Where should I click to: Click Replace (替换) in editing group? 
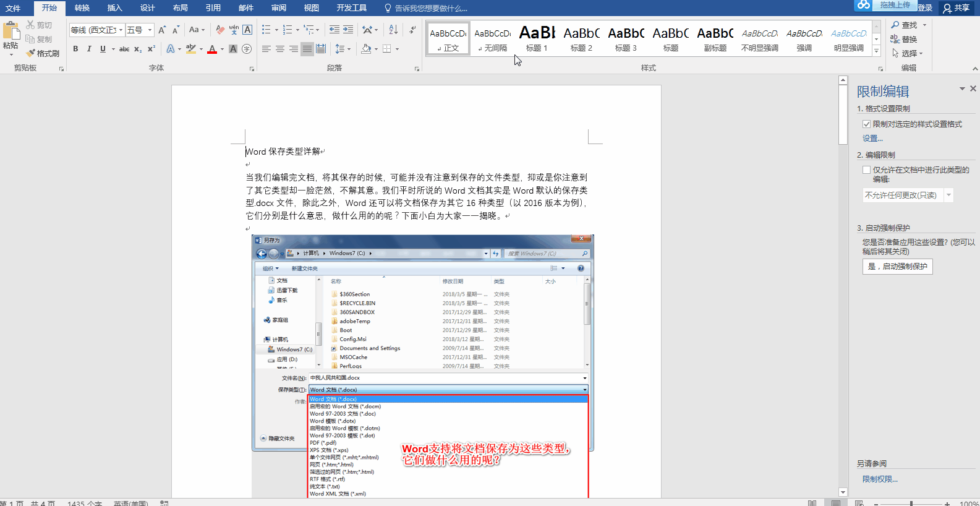(x=904, y=40)
